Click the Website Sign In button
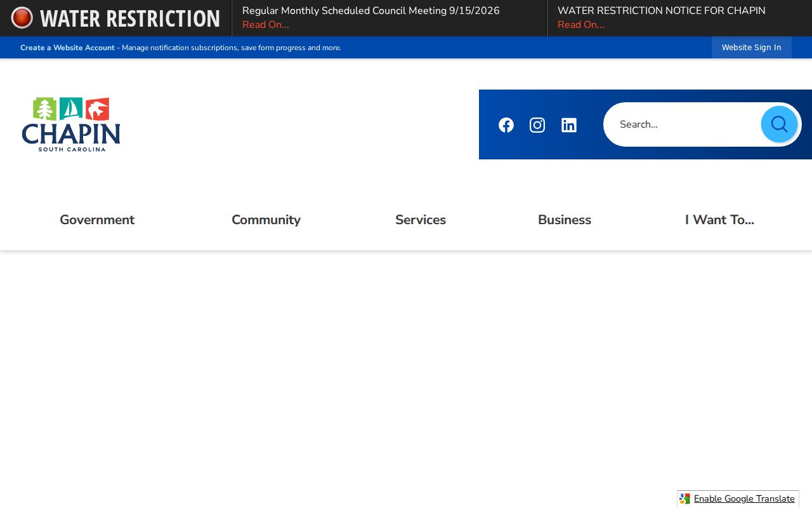812x508 pixels. click(752, 48)
